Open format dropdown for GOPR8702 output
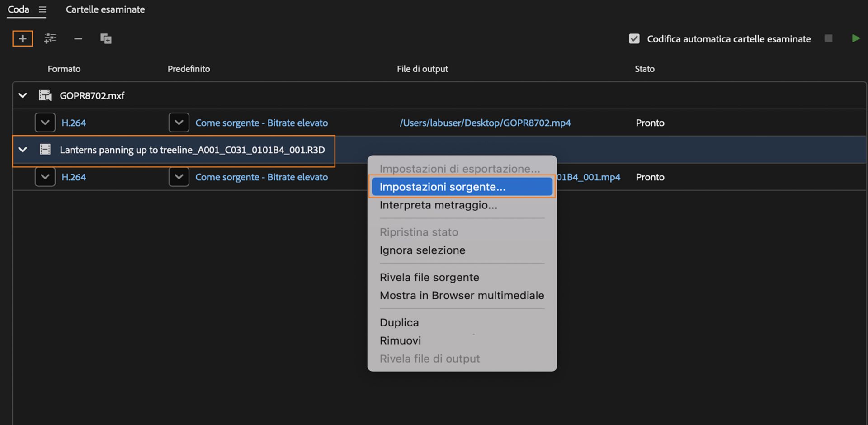 pyautogui.click(x=45, y=123)
